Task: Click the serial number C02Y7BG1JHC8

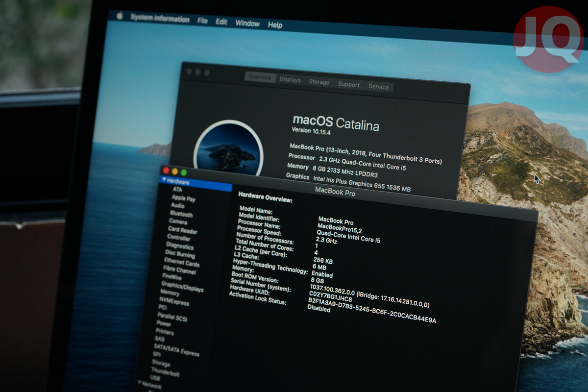Action: (331, 296)
